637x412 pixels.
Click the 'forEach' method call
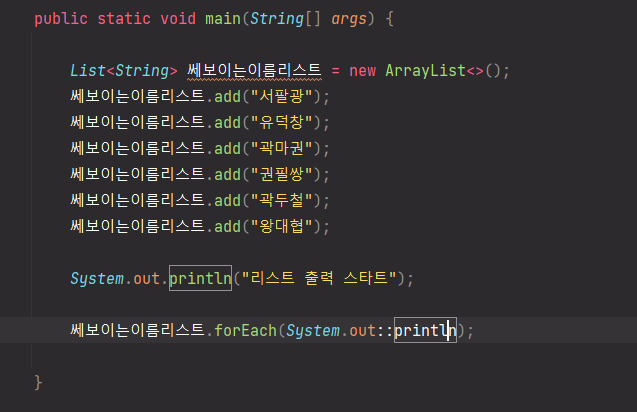(245, 330)
